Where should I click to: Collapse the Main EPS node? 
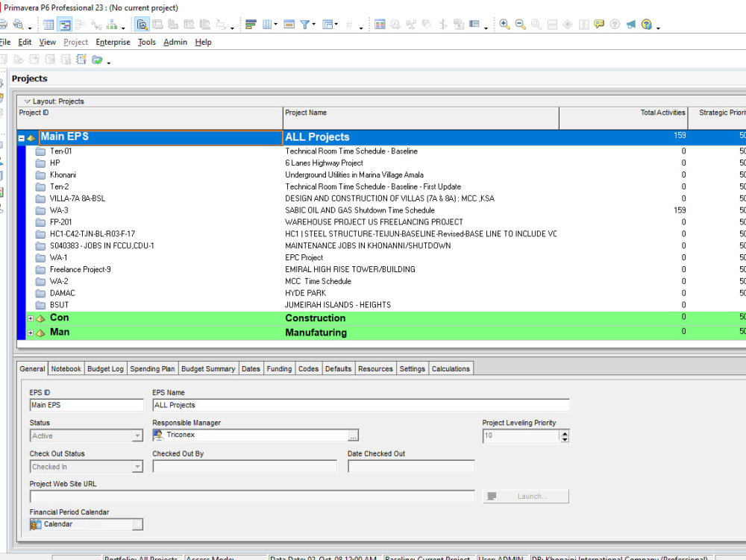(x=22, y=139)
